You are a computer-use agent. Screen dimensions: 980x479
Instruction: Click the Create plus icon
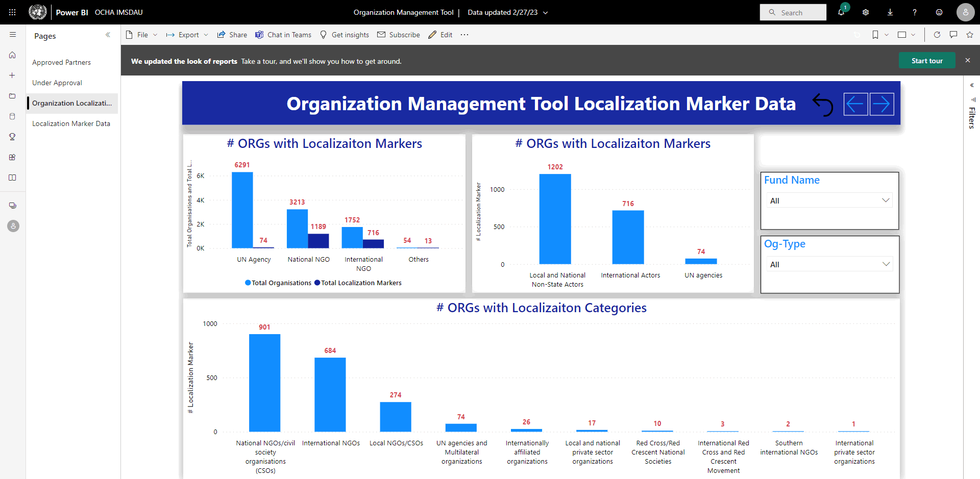click(13, 75)
